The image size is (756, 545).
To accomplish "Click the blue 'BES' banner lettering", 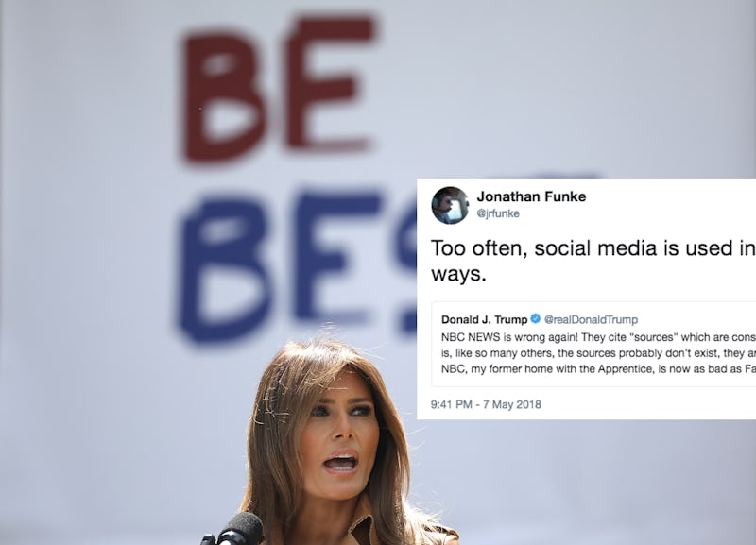I will tap(298, 264).
